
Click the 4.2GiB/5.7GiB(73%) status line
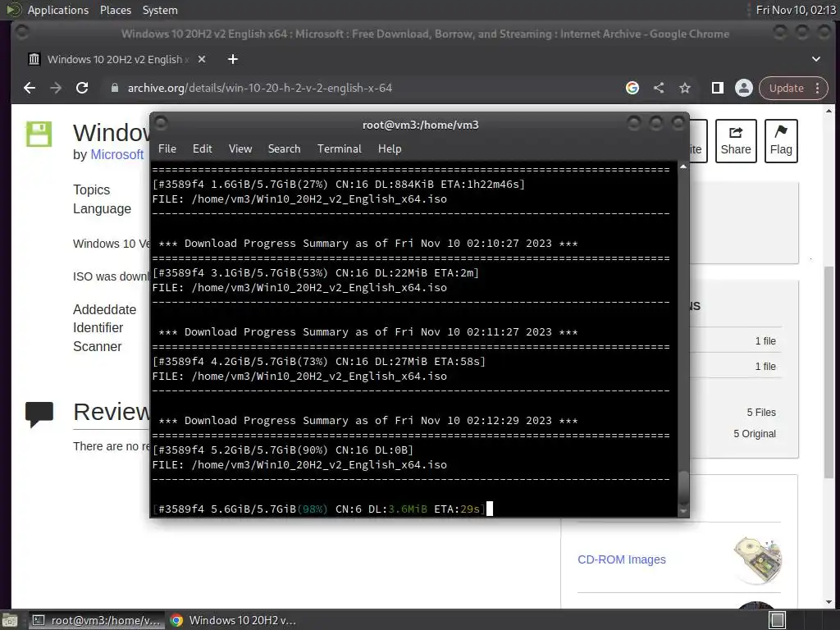pyautogui.click(x=319, y=362)
